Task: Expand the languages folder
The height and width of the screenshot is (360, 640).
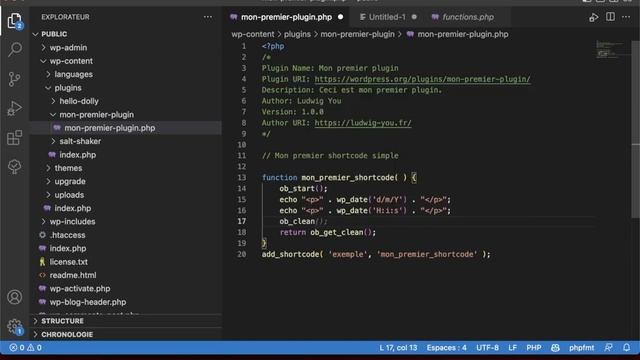Action: pos(73,75)
